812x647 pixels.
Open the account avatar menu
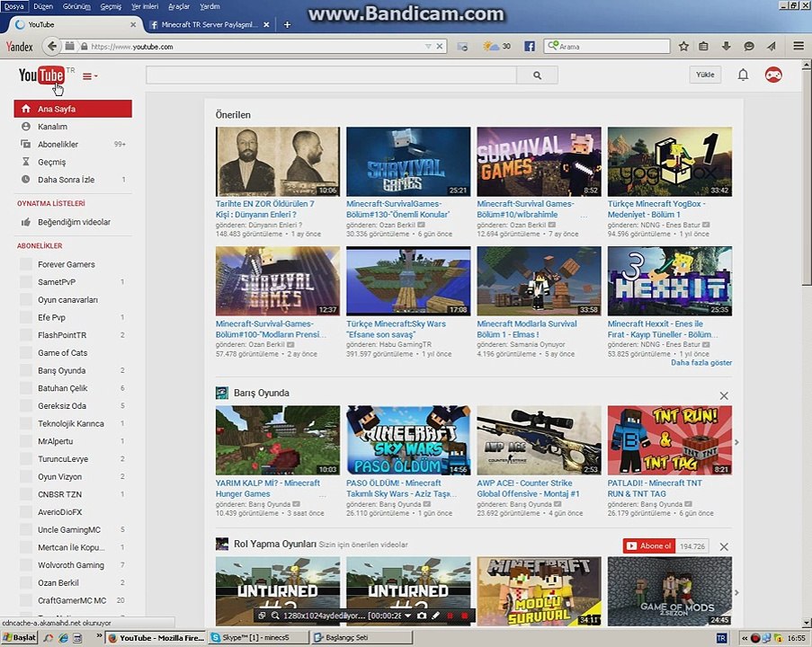click(773, 75)
